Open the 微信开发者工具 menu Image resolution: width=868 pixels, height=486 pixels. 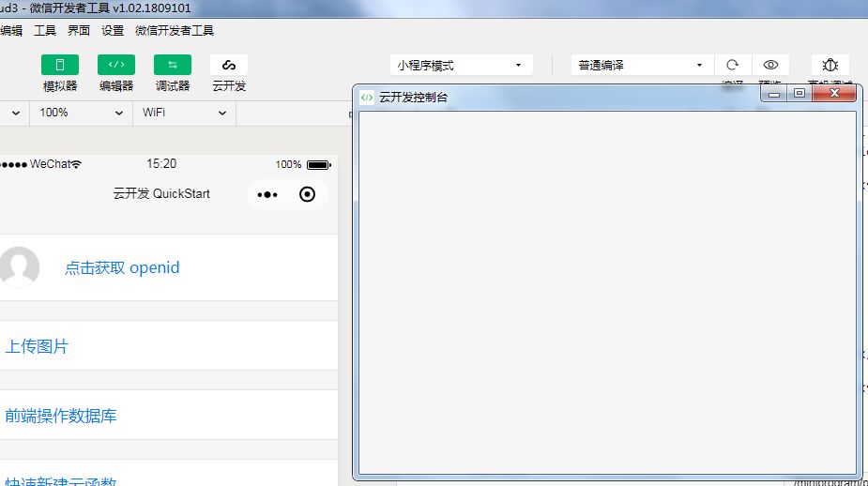[x=175, y=30]
